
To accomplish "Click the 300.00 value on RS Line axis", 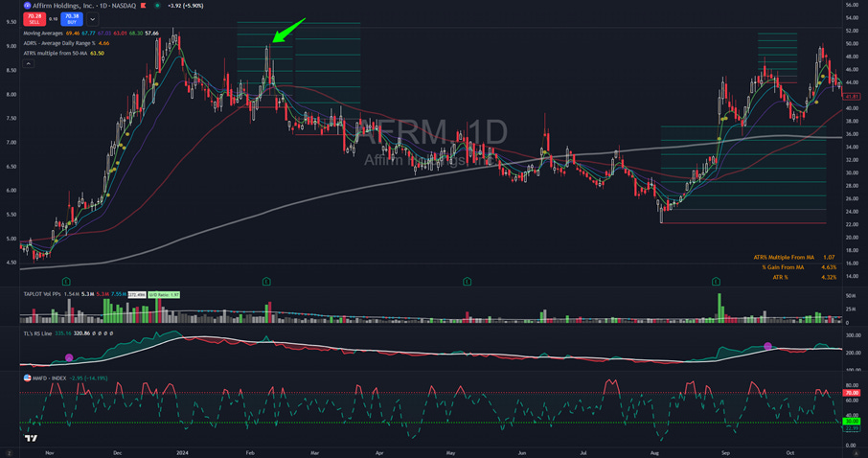I will point(853,335).
